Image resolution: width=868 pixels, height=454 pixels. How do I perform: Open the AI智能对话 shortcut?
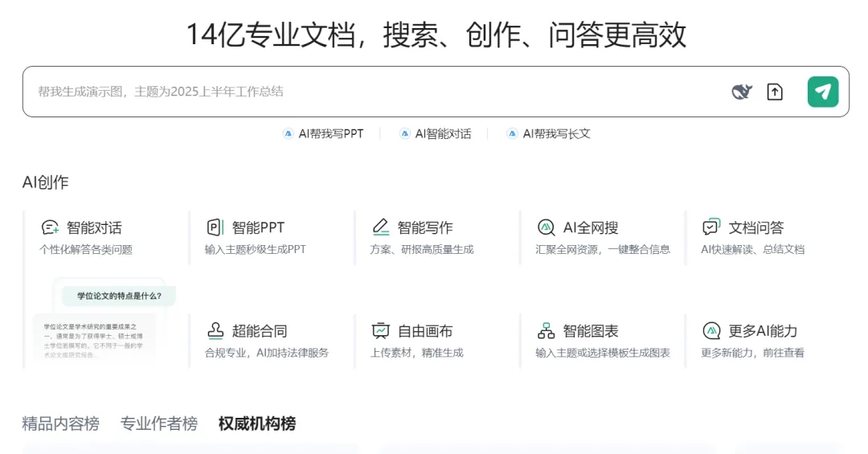coord(443,133)
